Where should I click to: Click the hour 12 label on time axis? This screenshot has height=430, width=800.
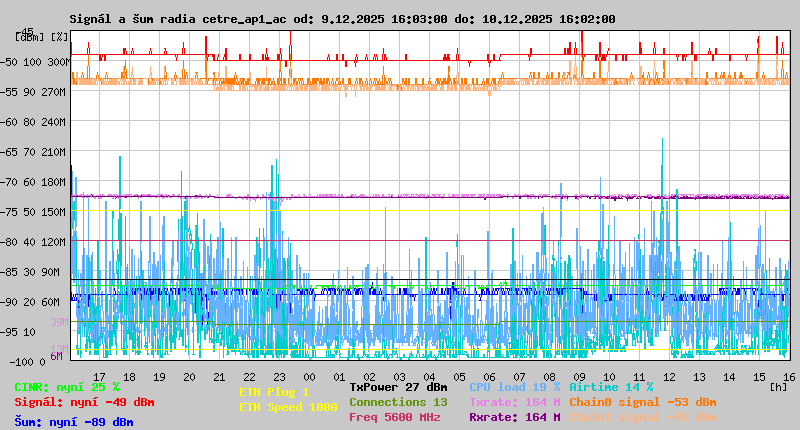(x=668, y=377)
